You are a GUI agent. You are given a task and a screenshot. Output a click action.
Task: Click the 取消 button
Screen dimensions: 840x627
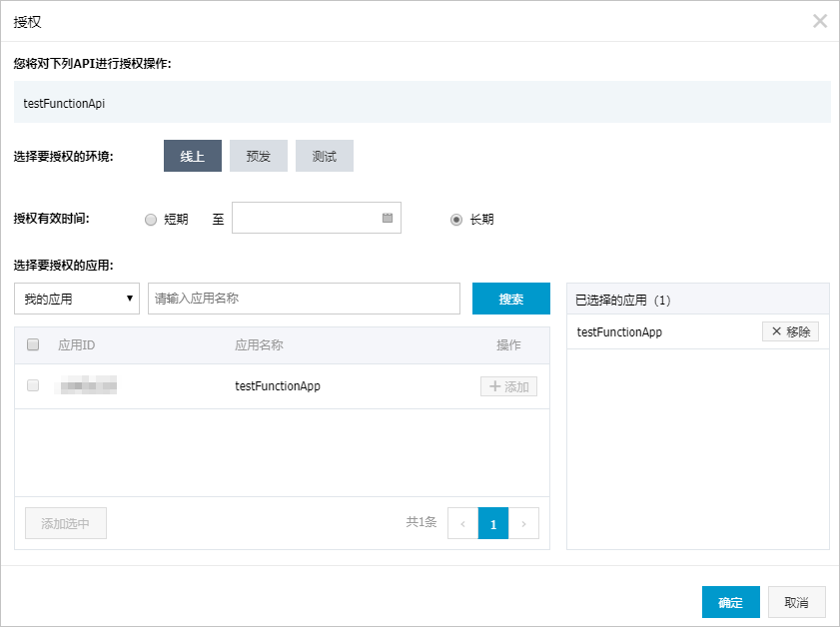tap(796, 602)
